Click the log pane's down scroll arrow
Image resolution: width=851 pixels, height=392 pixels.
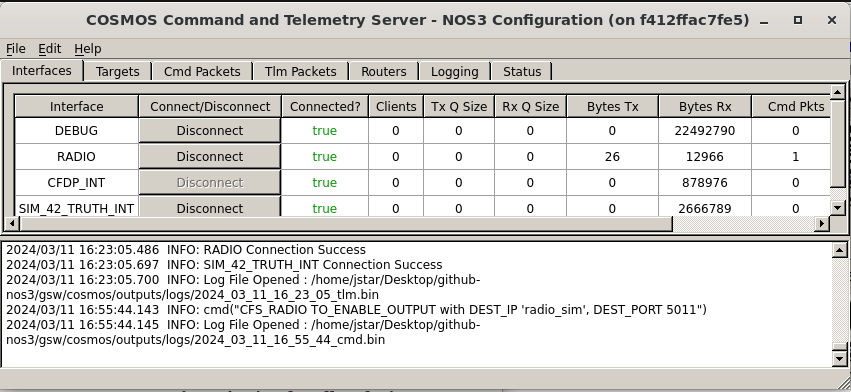[x=840, y=359]
